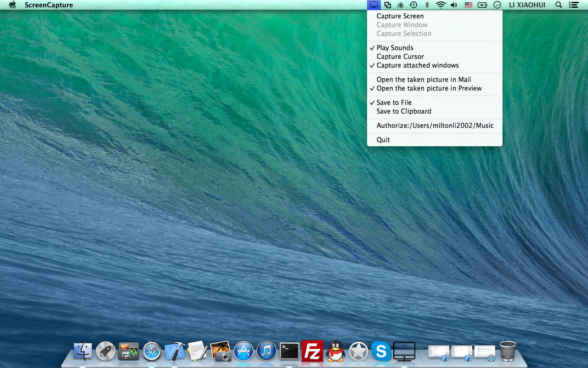The image size is (588, 368).
Task: Select Save to Clipboard menu item
Action: coord(404,111)
